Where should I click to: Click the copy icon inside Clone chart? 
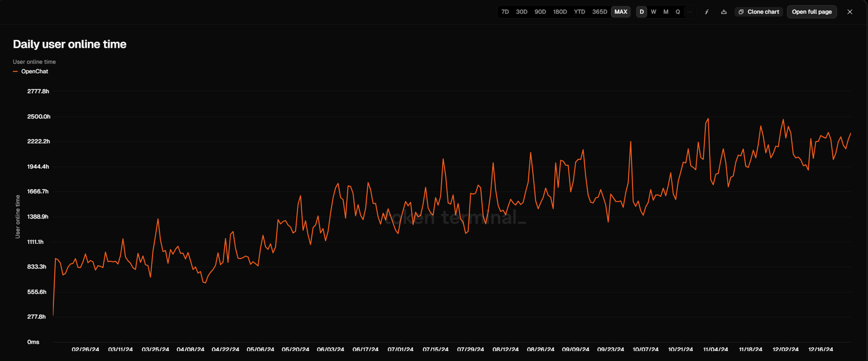741,12
